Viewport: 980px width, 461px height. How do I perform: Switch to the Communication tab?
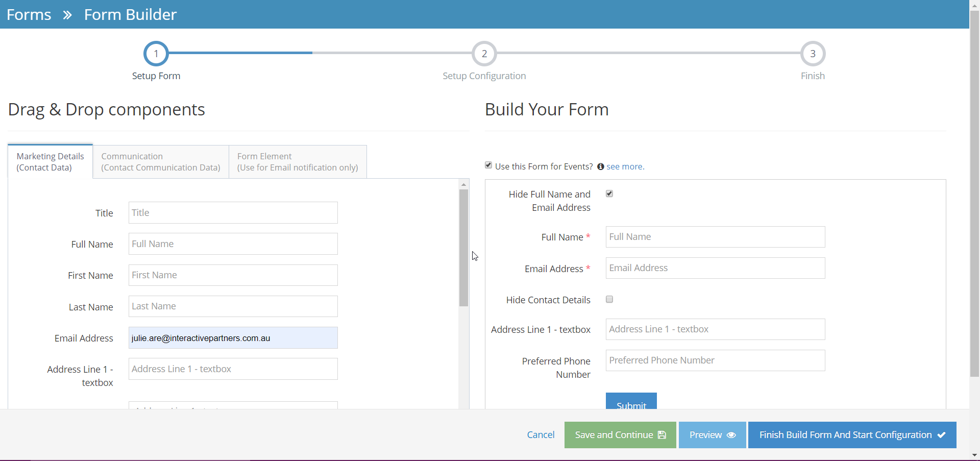tap(160, 161)
